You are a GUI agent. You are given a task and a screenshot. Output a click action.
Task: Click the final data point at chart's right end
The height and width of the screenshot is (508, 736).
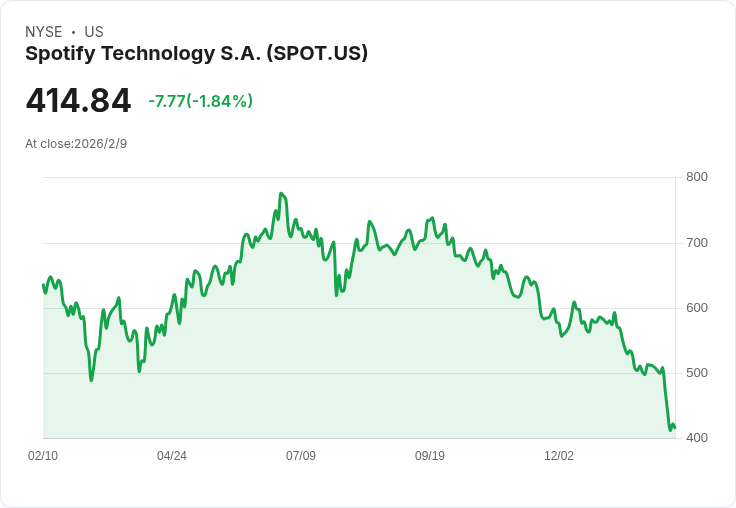675,427
